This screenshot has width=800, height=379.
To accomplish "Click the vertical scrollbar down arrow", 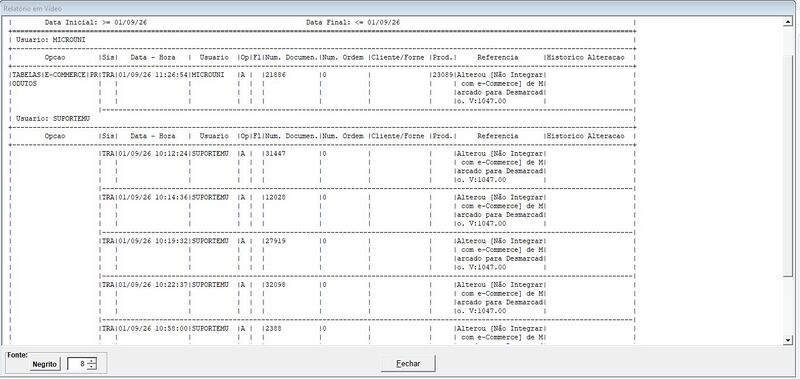I will click(x=788, y=340).
